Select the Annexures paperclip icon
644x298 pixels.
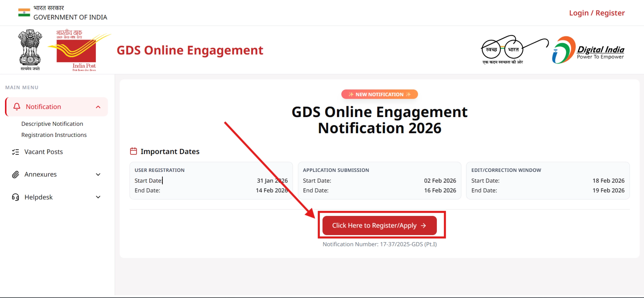click(x=16, y=174)
